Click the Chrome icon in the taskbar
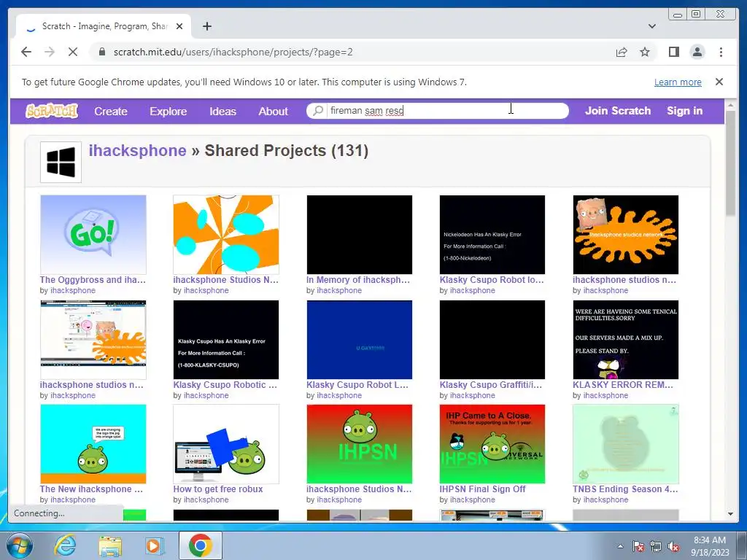This screenshot has height=560, width=747. pos(200,545)
